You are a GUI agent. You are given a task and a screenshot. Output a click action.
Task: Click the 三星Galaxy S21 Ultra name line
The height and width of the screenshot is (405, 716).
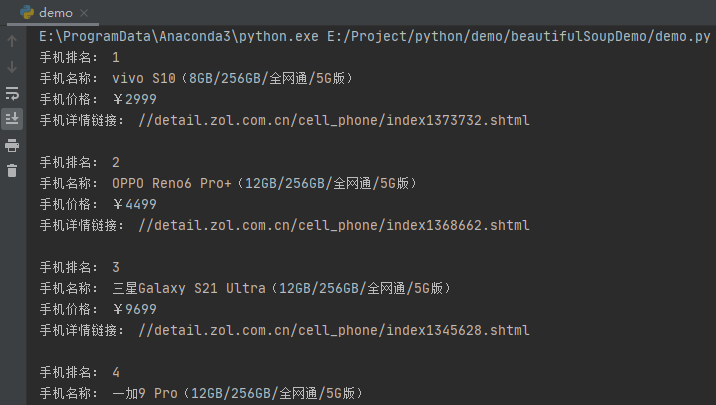point(284,288)
